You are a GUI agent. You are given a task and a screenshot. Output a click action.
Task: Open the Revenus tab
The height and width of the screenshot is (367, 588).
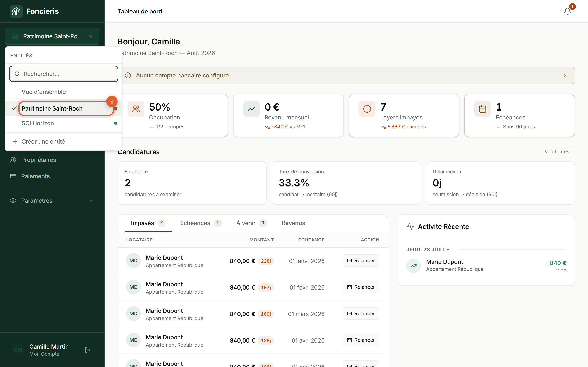click(x=293, y=223)
